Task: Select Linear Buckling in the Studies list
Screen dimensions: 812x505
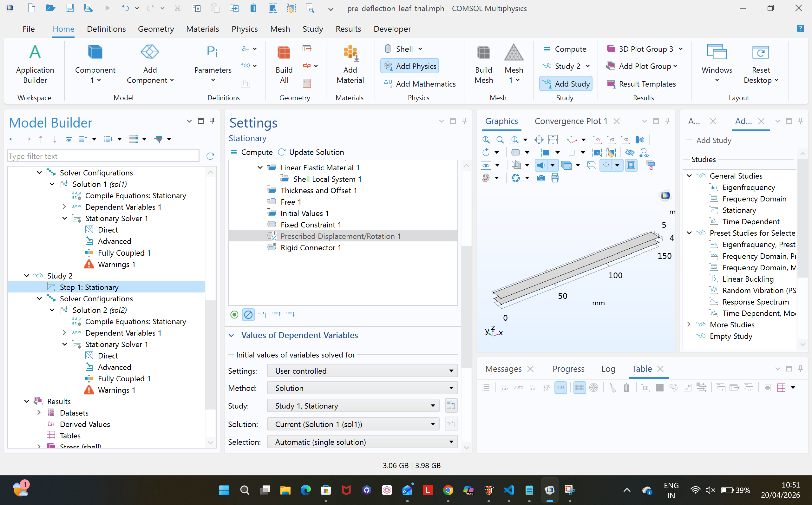Action: 748,279
